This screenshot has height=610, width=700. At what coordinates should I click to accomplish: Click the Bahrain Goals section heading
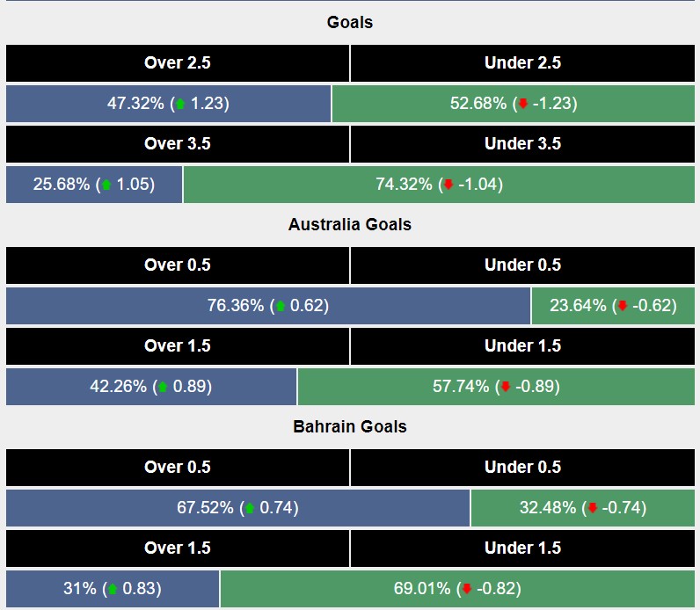350,426
